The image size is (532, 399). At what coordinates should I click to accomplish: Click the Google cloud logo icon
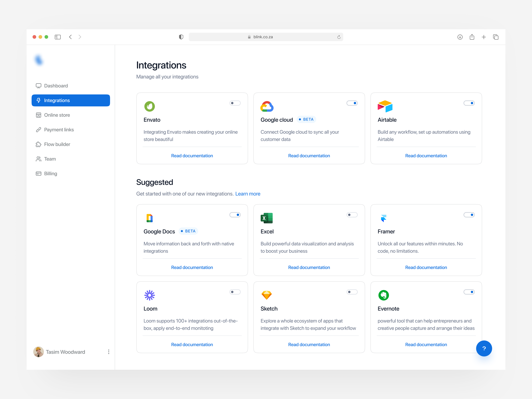pyautogui.click(x=267, y=106)
